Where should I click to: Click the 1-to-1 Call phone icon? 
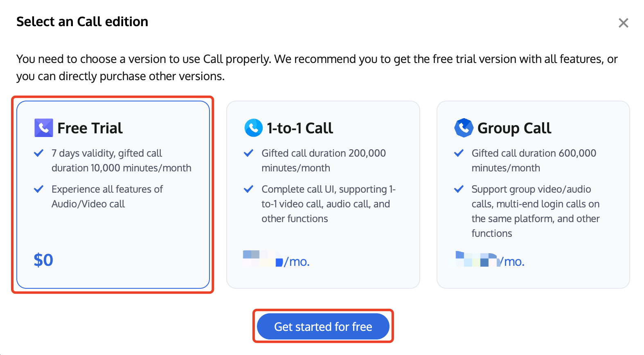(x=253, y=128)
